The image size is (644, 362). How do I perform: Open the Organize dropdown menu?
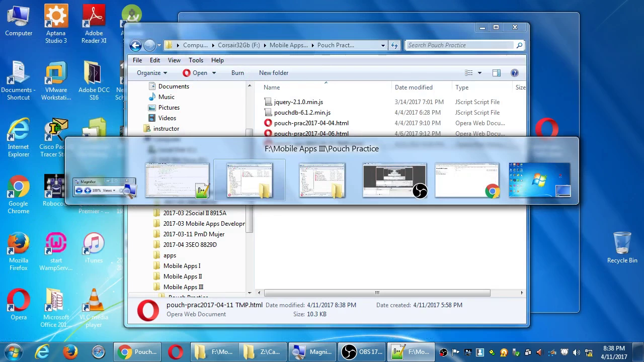pyautogui.click(x=151, y=73)
